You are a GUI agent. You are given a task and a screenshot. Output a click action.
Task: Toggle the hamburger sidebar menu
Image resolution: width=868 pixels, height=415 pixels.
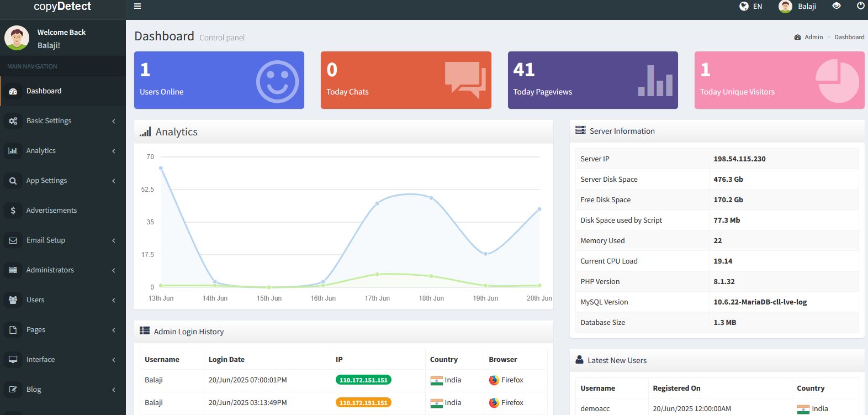(137, 6)
